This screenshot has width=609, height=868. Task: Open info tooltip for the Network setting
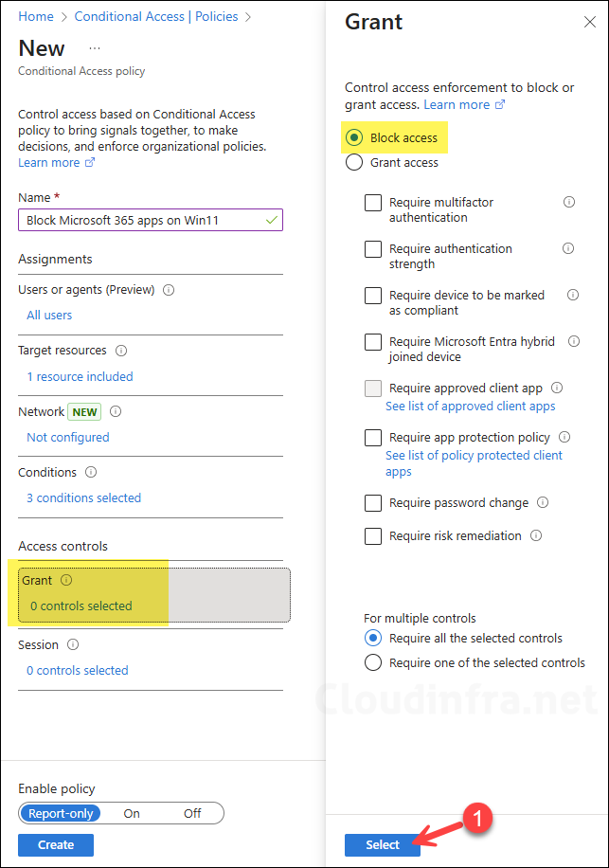tap(115, 411)
